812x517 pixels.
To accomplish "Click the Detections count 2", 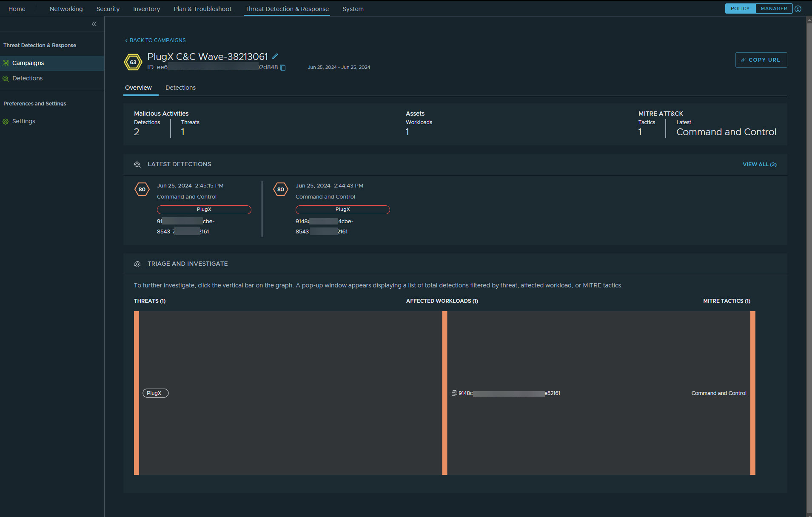I will tap(137, 132).
